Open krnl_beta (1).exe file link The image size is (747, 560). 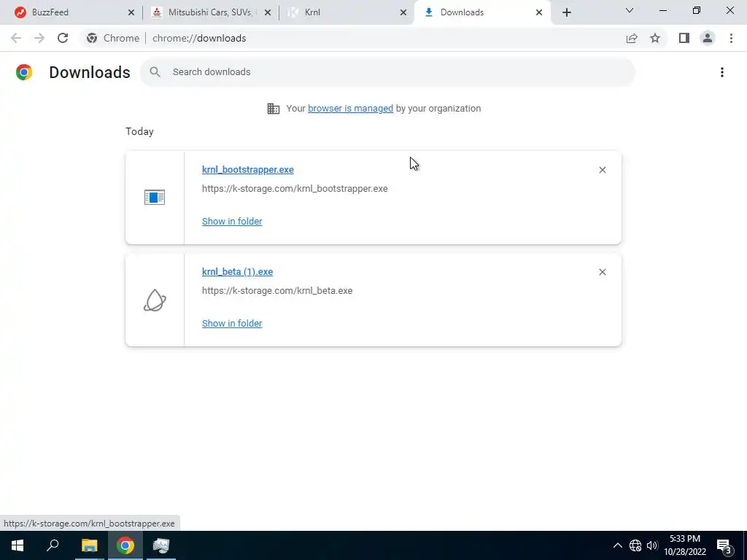coord(237,272)
